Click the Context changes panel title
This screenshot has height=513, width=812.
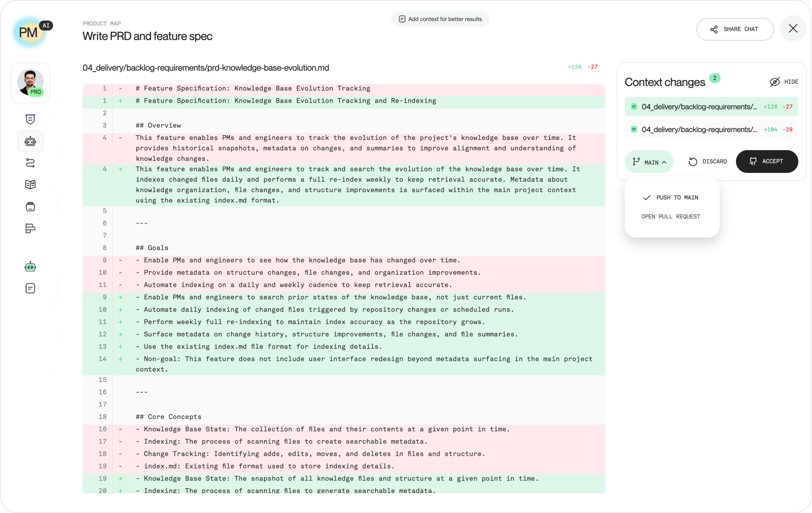665,82
